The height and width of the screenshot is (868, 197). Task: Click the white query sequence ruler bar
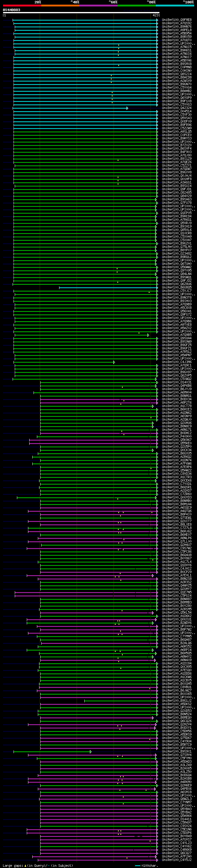pos(81,13)
